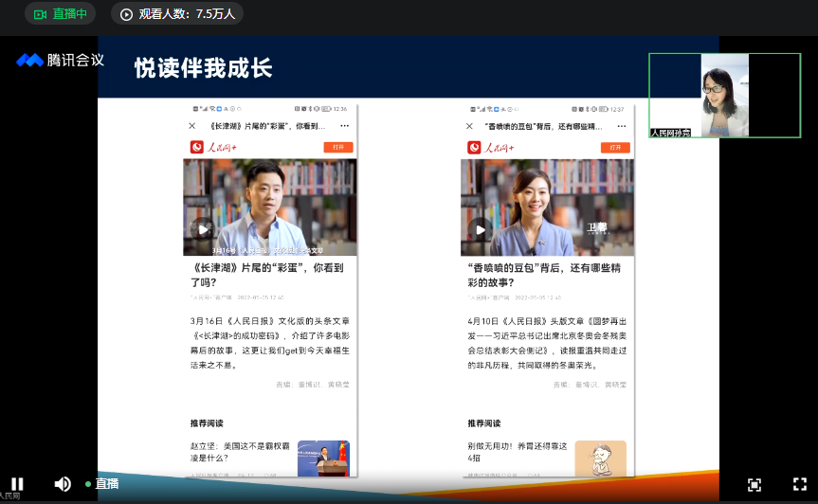Click slide title 悦读伴我成长
Screen dimensions: 818x504
click(204, 68)
